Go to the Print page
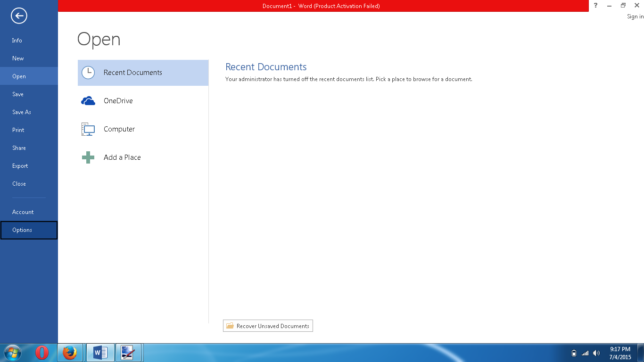The image size is (644, 362). pyautogui.click(x=29, y=130)
